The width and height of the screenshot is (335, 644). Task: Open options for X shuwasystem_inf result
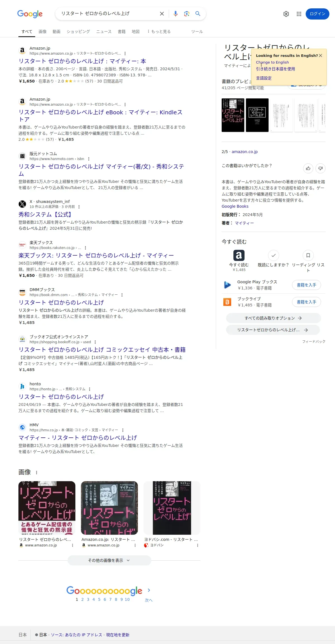pyautogui.click(x=79, y=207)
